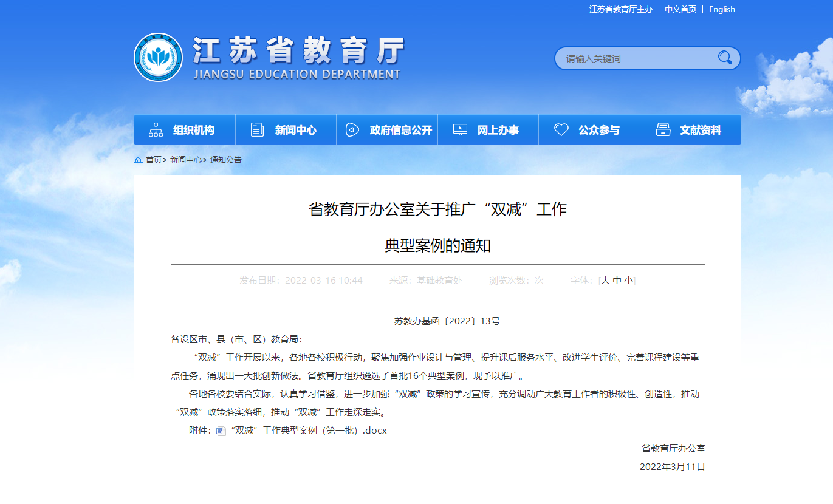833x504 pixels.
Task: Click the home icon in breadcrumb
Action: click(x=139, y=160)
